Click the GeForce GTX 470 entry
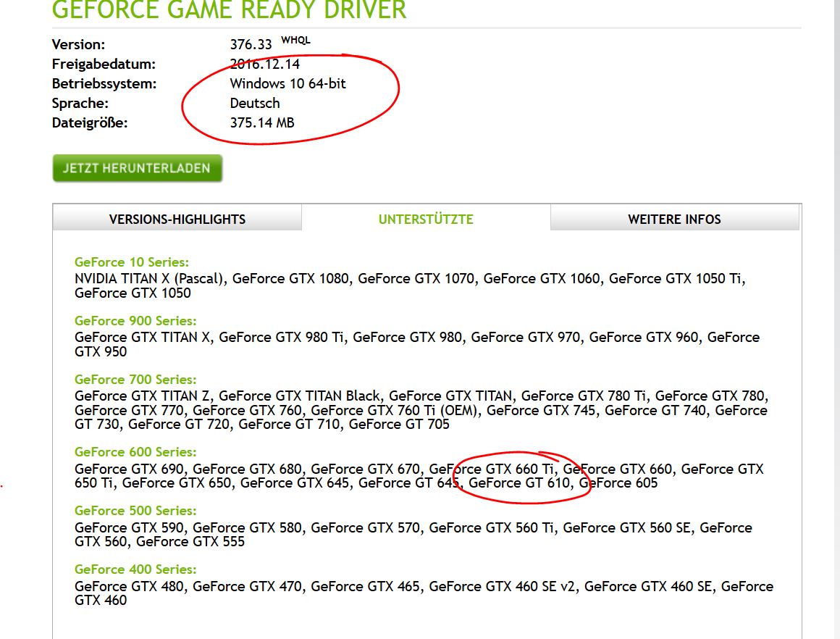The width and height of the screenshot is (840, 639). (x=248, y=586)
